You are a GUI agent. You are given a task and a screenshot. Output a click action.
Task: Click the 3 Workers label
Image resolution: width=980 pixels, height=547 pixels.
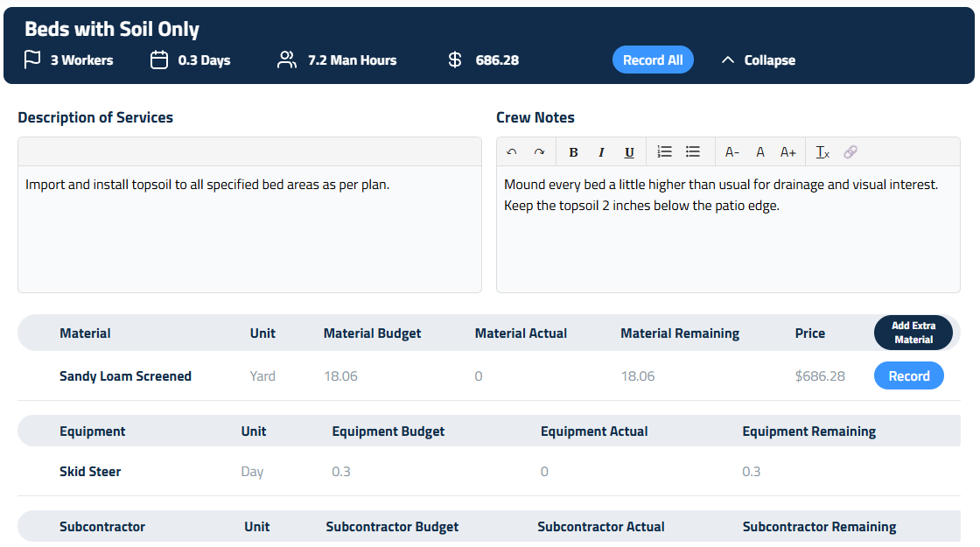[x=82, y=60]
